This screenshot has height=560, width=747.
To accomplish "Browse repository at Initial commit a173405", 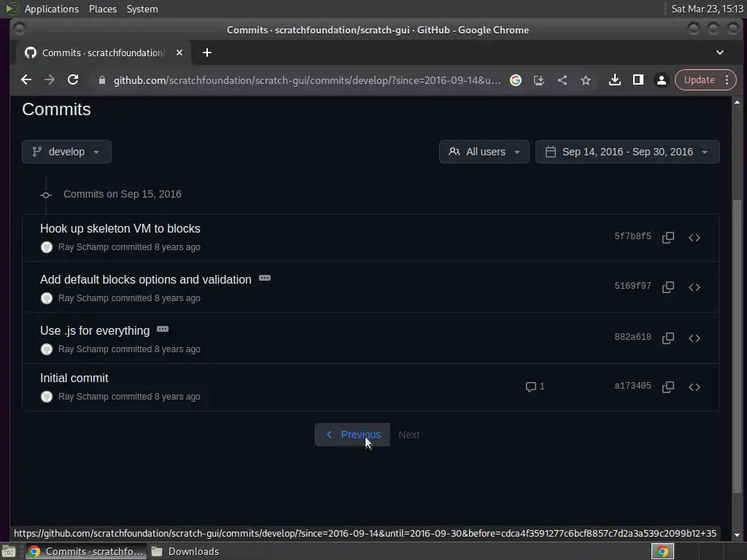I will [694, 386].
